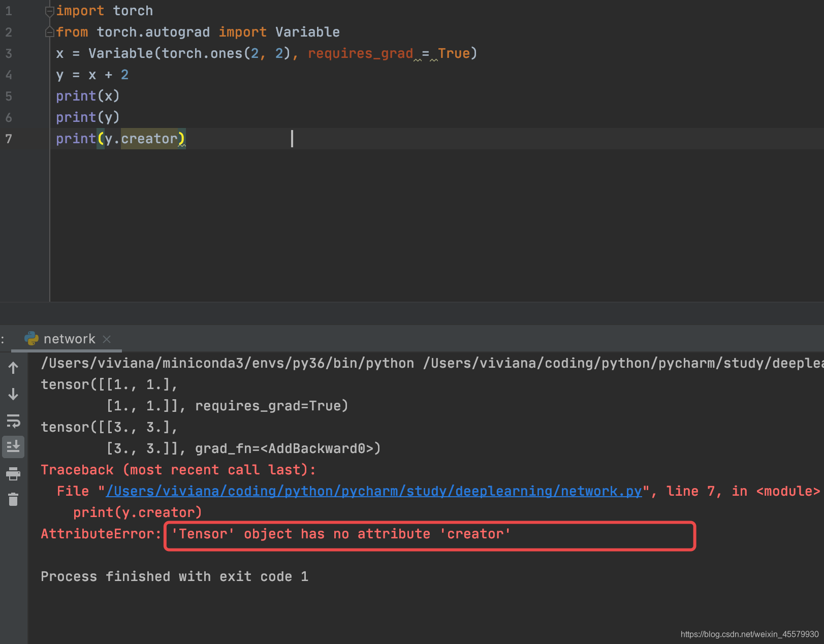Open network.py from the traceback link
This screenshot has width=824, height=644.
[x=373, y=491]
